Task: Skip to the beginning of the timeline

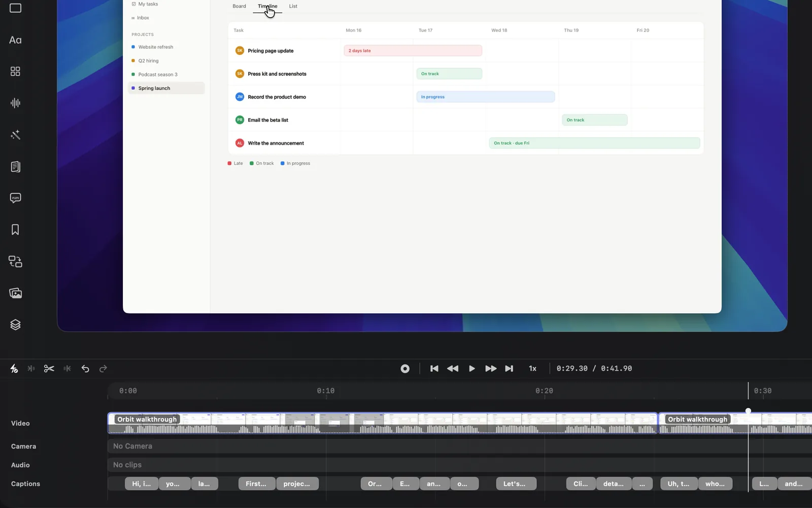Action: (434, 369)
